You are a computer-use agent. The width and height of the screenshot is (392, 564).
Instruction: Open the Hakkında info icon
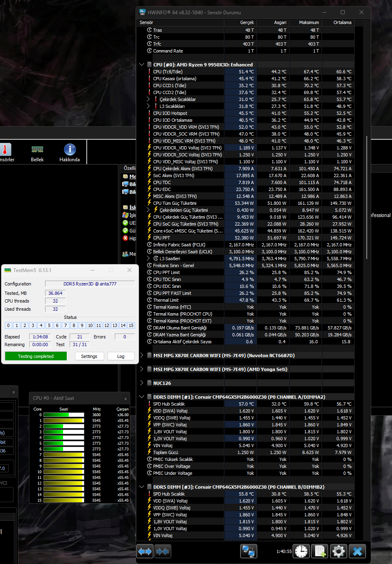tap(70, 153)
